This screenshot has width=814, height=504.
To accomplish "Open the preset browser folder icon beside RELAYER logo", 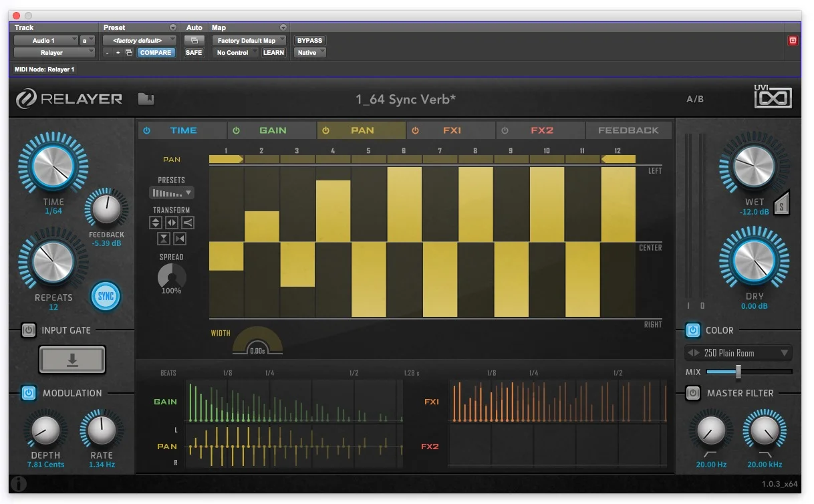I will pyautogui.click(x=146, y=97).
